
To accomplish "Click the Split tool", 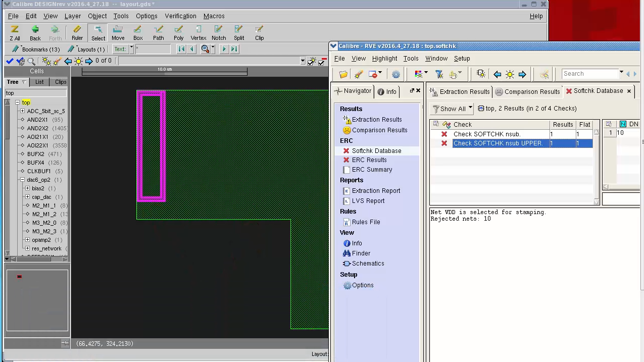I will coord(239,33).
